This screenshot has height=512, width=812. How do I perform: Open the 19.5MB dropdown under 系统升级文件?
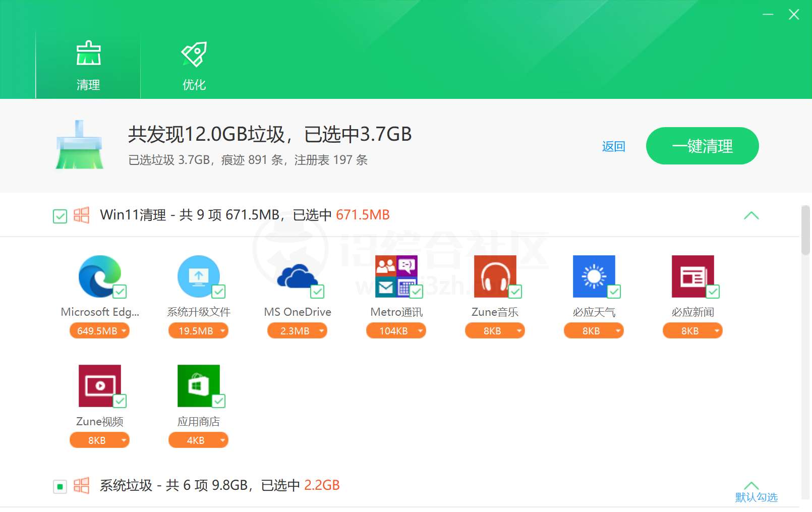coord(199,331)
